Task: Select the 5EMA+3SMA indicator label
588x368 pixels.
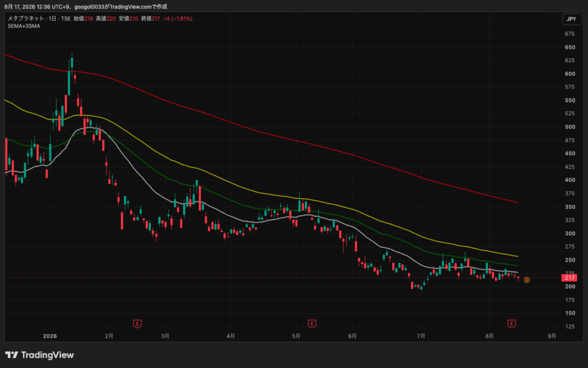Action: click(x=24, y=26)
